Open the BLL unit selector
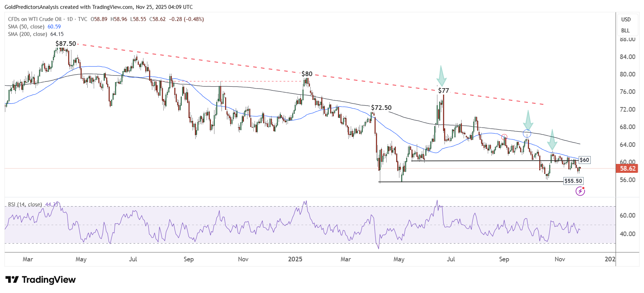The height and width of the screenshot is (293, 644). [x=626, y=31]
